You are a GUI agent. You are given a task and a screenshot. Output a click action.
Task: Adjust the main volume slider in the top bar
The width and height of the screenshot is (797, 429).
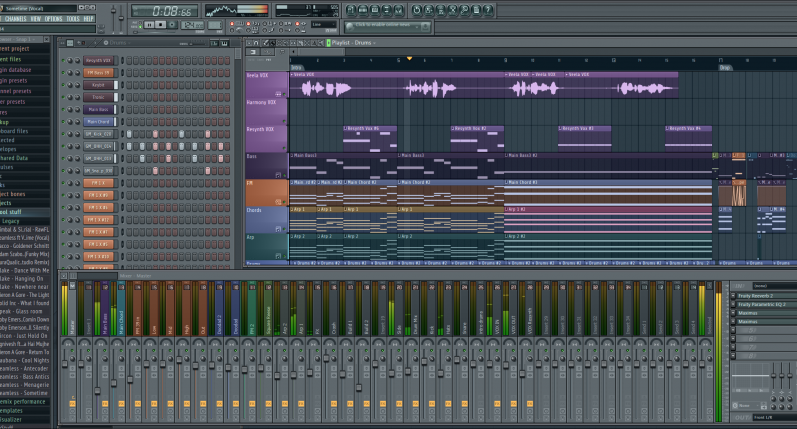[113, 13]
